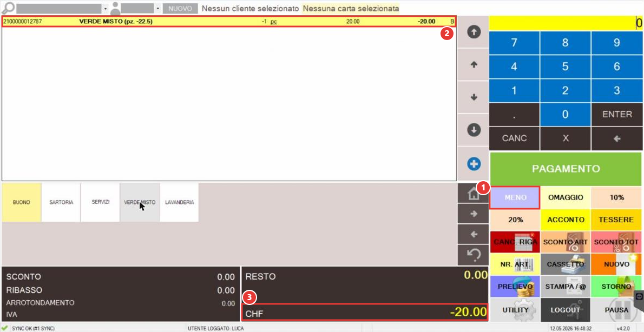Open the CASSETTO cash drawer button
Image resolution: width=644 pixels, height=332 pixels.
tap(565, 264)
